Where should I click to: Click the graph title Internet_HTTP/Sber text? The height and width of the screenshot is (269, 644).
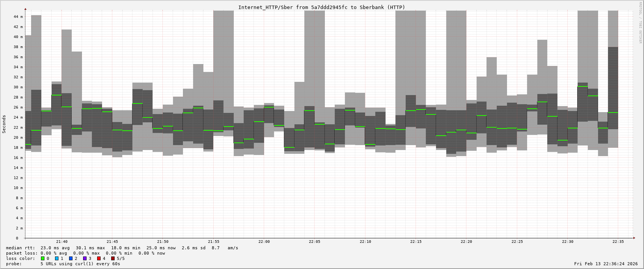pos(321,7)
